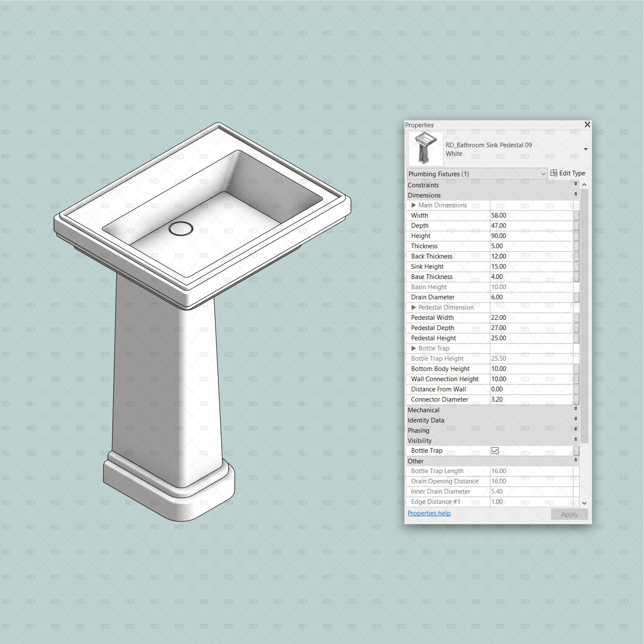644x644 pixels.
Task: Expand the Bottle Trap dimension group
Action: (x=414, y=348)
